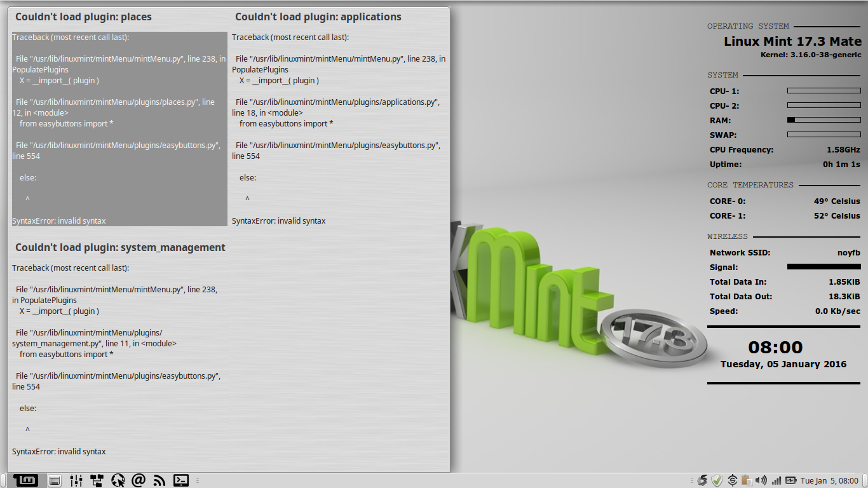Select the highlighted places plugin traceback block
868x488 pixels.
[x=119, y=129]
